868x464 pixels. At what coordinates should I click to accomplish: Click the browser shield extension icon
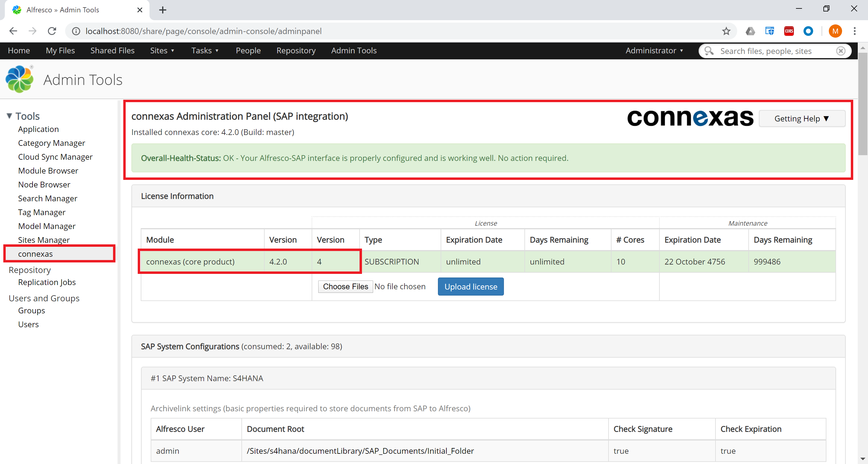pyautogui.click(x=770, y=31)
